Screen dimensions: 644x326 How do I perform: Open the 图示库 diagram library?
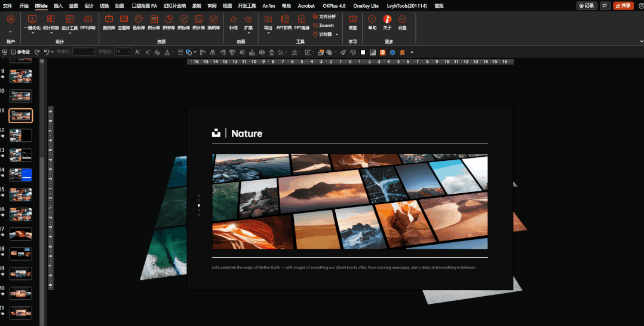tap(154, 22)
